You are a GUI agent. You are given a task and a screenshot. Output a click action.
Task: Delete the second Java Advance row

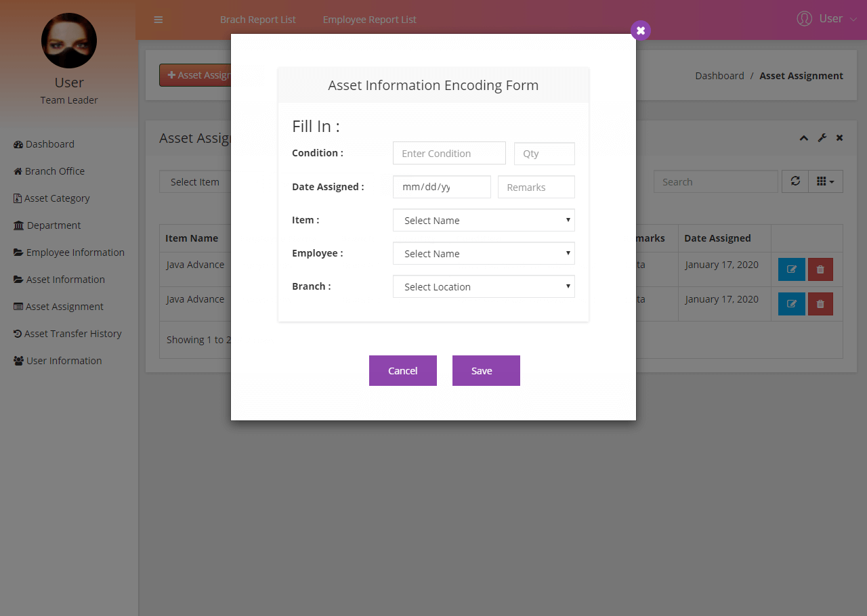coord(820,304)
